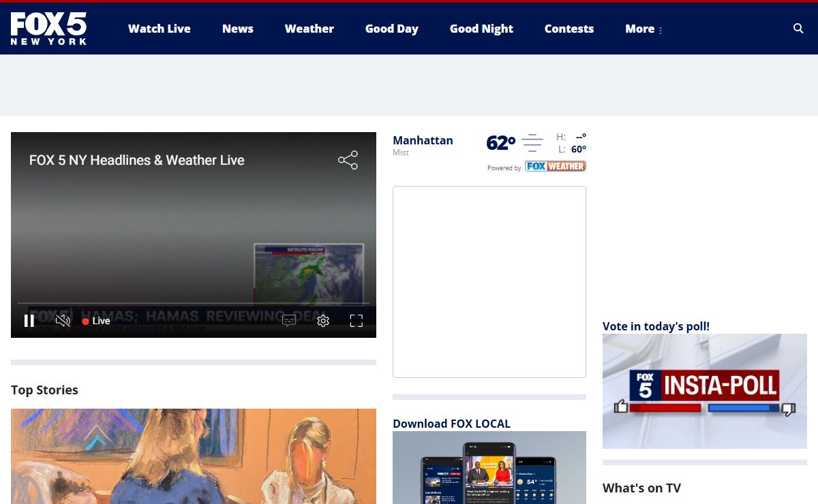Open the Watch Live menu item
Screen dimensions: 818x504
(x=160, y=29)
